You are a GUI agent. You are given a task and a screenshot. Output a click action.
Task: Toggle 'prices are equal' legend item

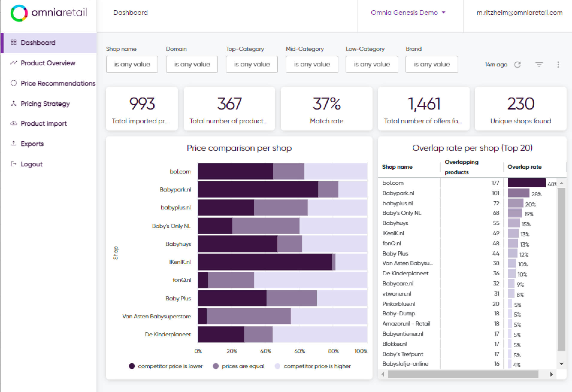click(239, 366)
